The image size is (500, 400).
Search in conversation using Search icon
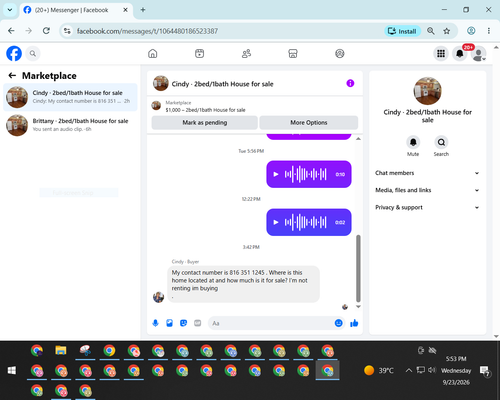[x=441, y=142]
